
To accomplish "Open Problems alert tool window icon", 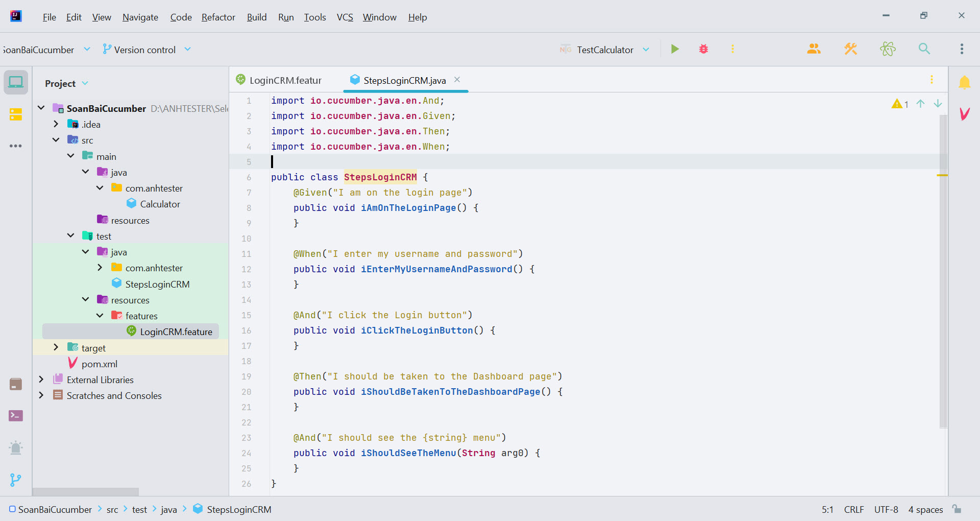I will [x=16, y=448].
